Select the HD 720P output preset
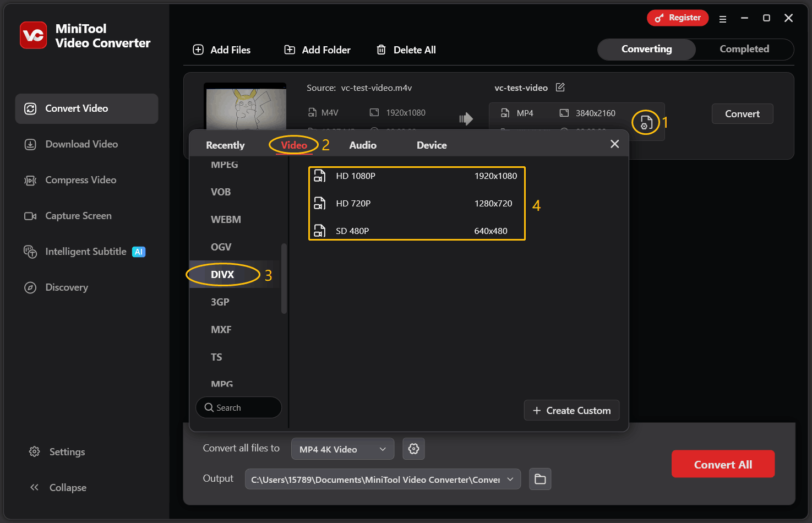Image resolution: width=812 pixels, height=523 pixels. [x=417, y=203]
